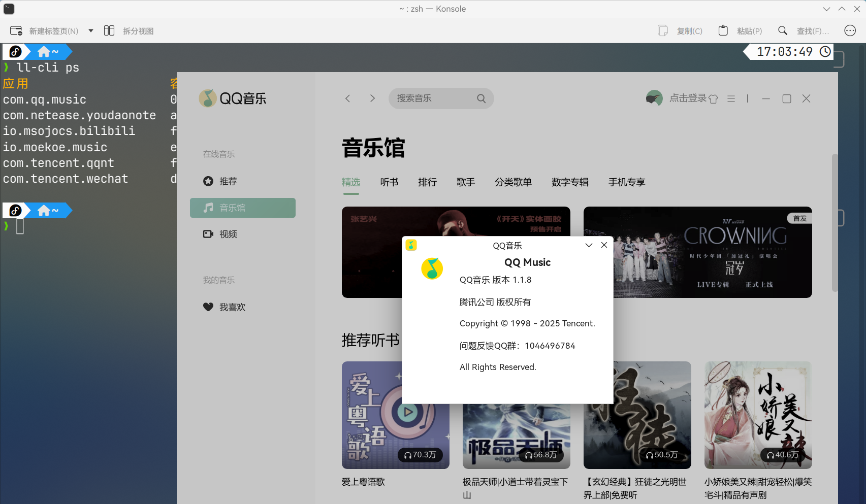Switch to the 手机专享 tab

pyautogui.click(x=627, y=182)
